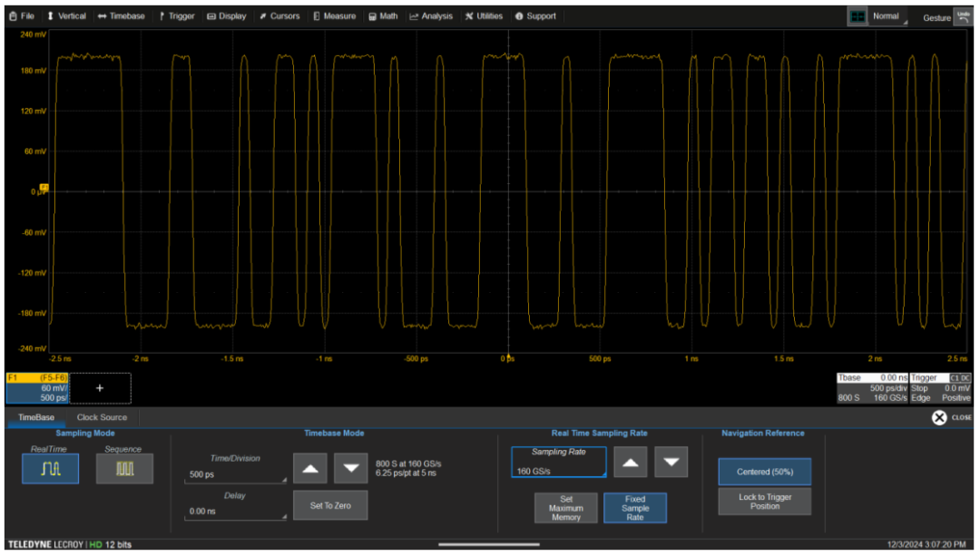Select Centered (50%) navigation reference

point(765,472)
